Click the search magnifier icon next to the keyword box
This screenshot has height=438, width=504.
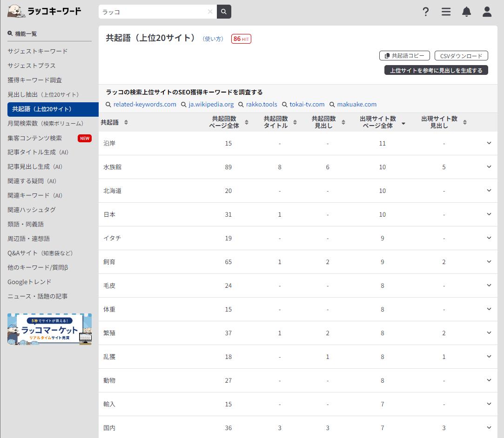pos(223,11)
